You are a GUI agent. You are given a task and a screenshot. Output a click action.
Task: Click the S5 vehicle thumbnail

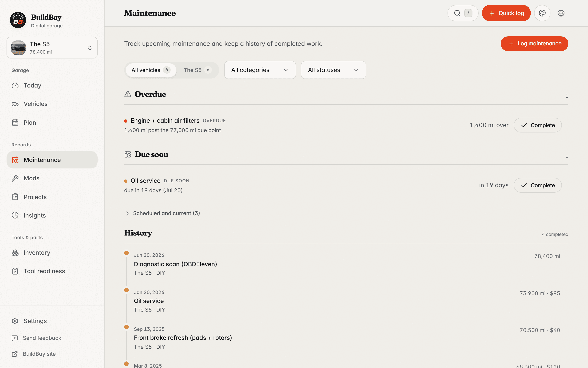(18, 48)
